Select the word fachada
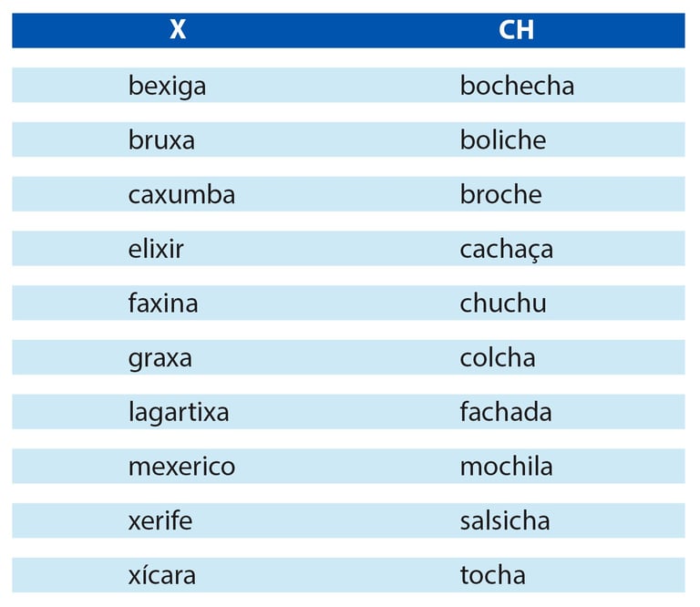This screenshot has height=607, width=700. tap(506, 412)
